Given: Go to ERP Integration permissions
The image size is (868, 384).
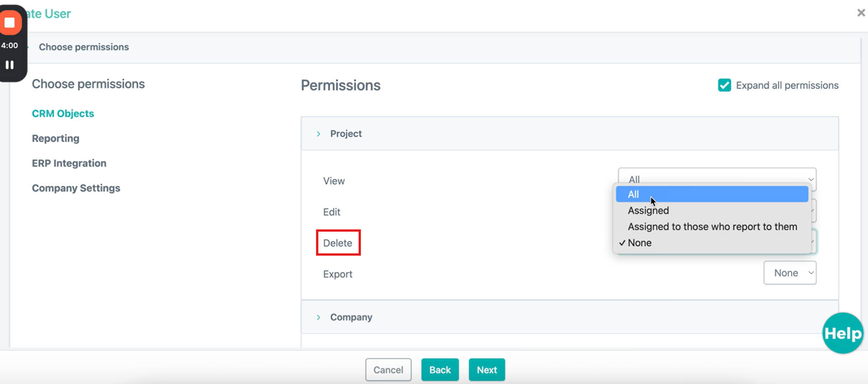Looking at the screenshot, I should point(69,163).
